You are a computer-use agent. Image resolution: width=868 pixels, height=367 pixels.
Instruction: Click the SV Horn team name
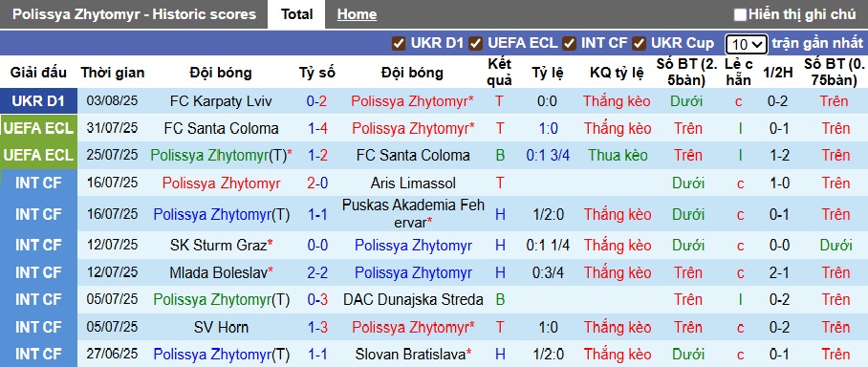tap(221, 327)
